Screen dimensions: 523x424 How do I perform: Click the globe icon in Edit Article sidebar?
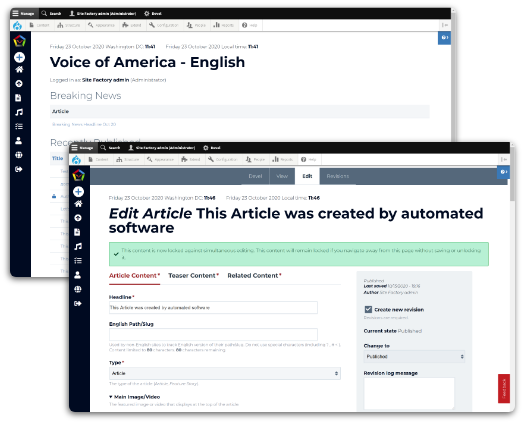click(x=78, y=289)
